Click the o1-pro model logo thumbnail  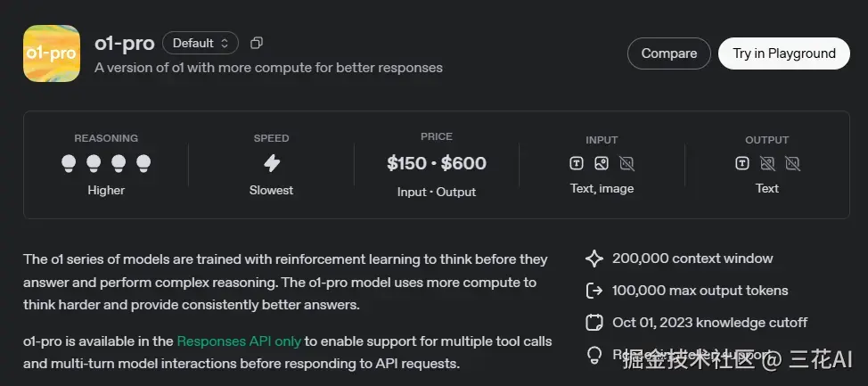point(52,53)
